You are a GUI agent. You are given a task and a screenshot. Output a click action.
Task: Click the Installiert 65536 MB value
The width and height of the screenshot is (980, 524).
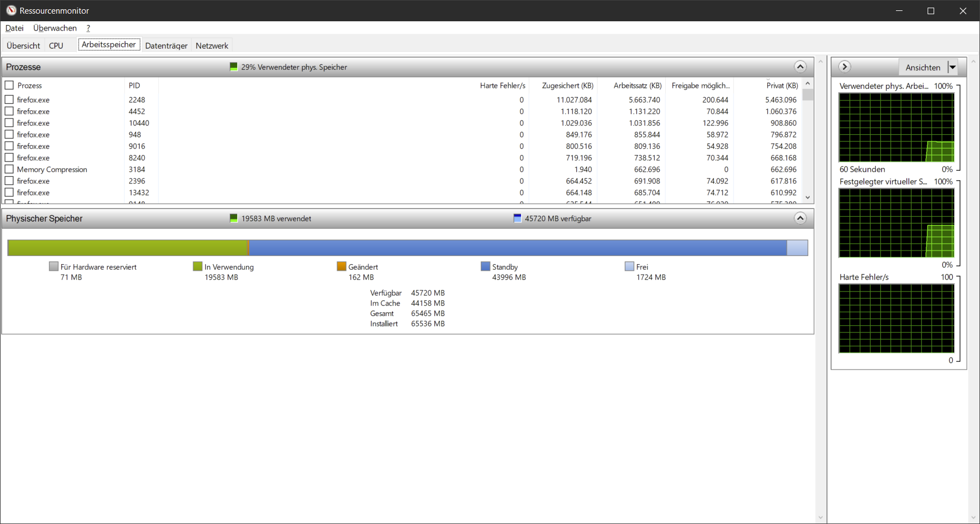click(x=428, y=324)
